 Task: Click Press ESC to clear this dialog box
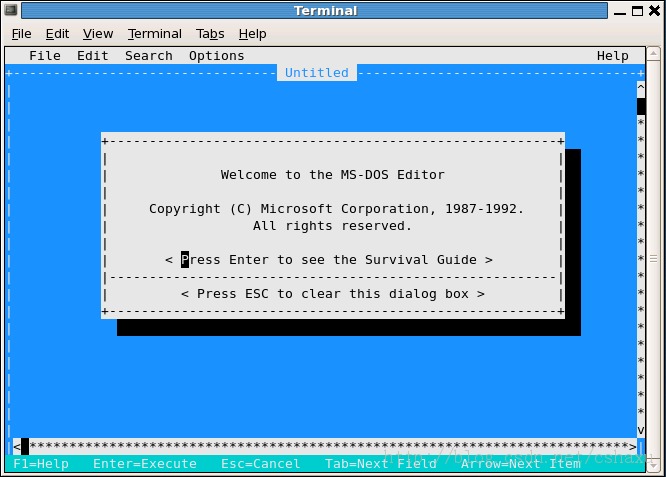point(333,294)
